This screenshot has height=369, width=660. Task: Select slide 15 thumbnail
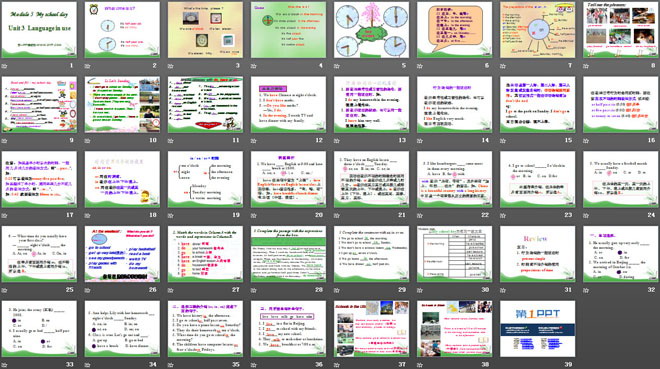coord(538,105)
